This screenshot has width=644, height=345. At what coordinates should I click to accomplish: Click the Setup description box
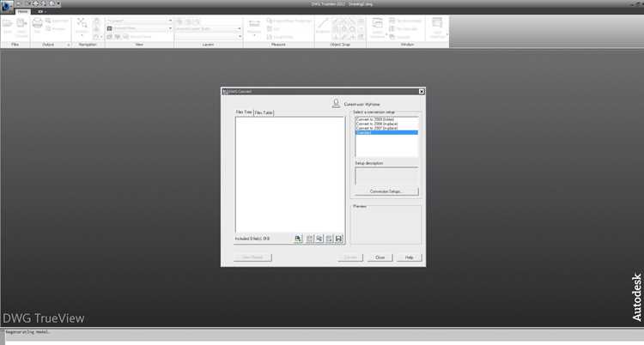(386, 176)
